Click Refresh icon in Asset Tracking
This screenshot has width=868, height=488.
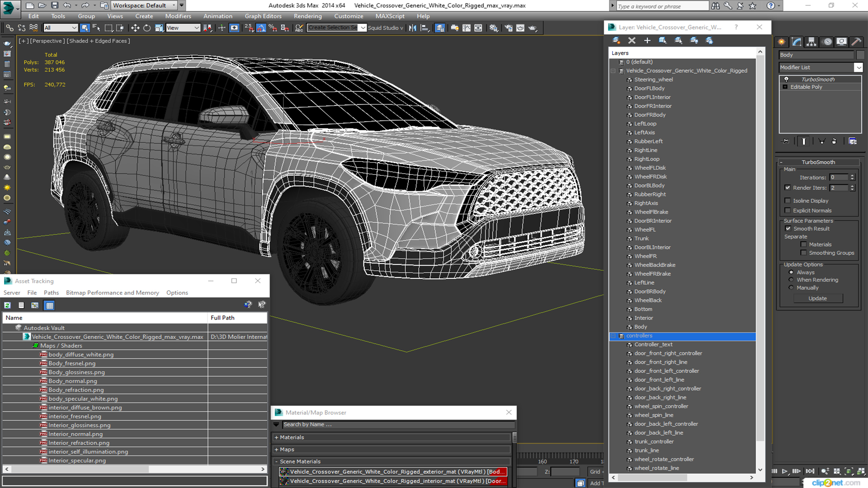coord(8,305)
